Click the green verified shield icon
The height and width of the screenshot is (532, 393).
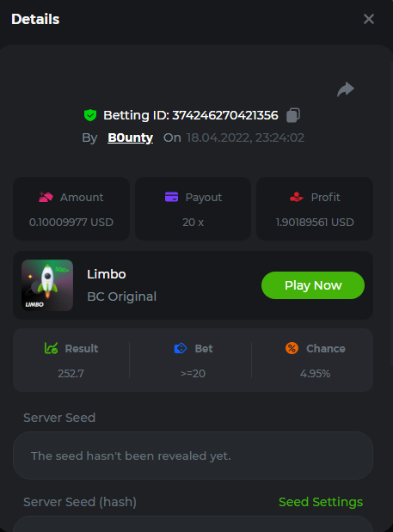pos(90,115)
